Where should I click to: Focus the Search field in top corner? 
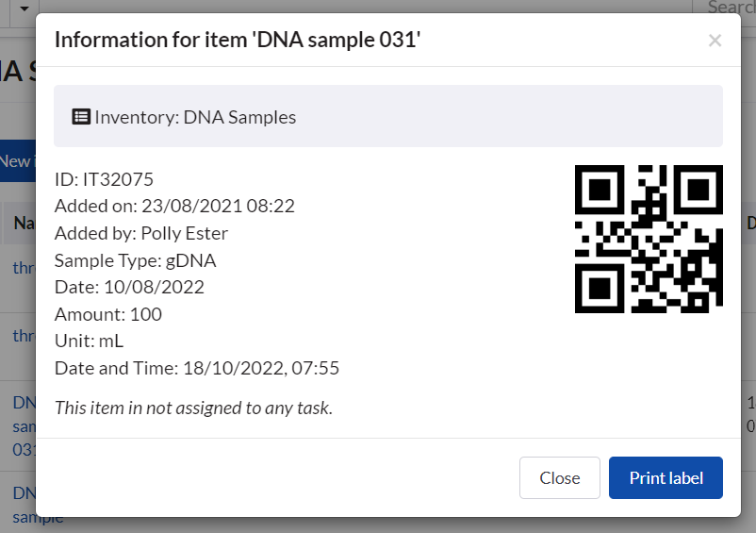tap(731, 8)
